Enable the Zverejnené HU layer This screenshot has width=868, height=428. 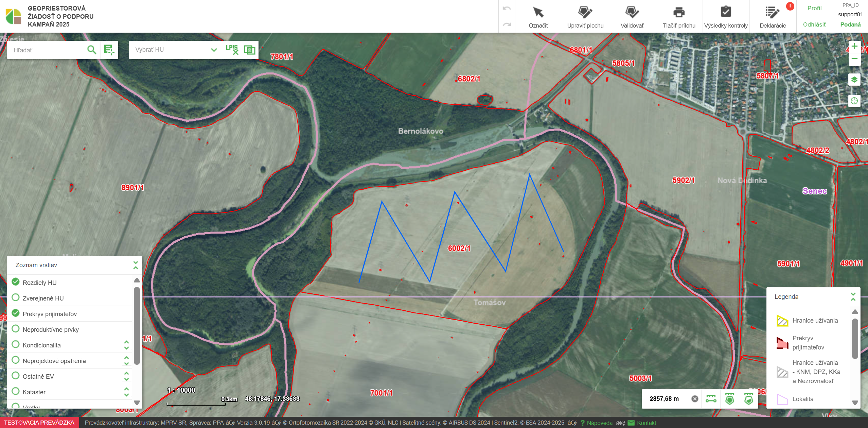pyautogui.click(x=16, y=298)
